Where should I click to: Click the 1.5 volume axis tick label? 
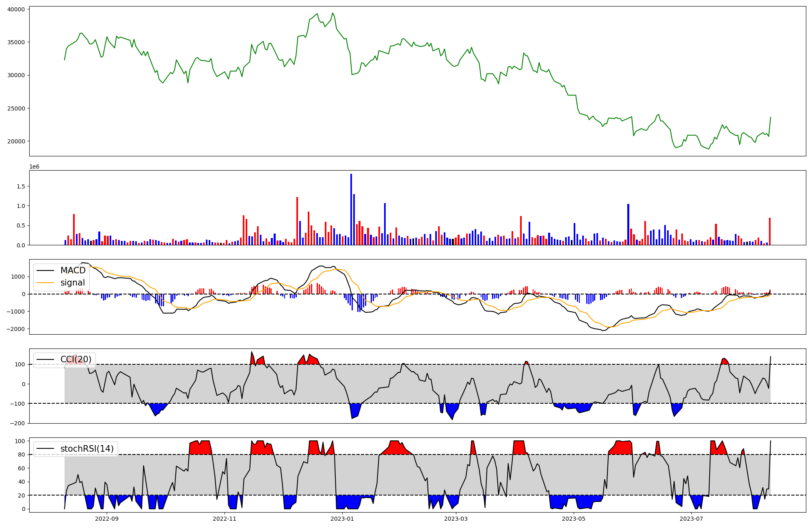(x=20, y=186)
